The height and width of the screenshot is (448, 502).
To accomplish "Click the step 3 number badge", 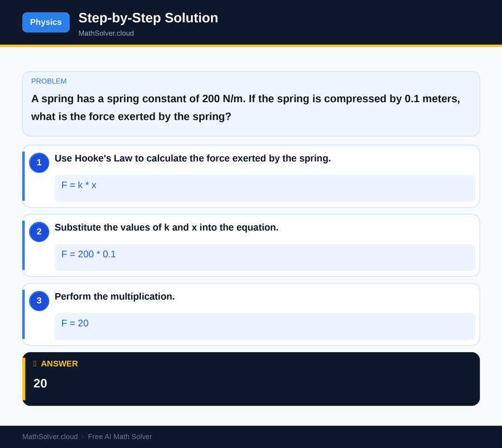I will tap(39, 300).
